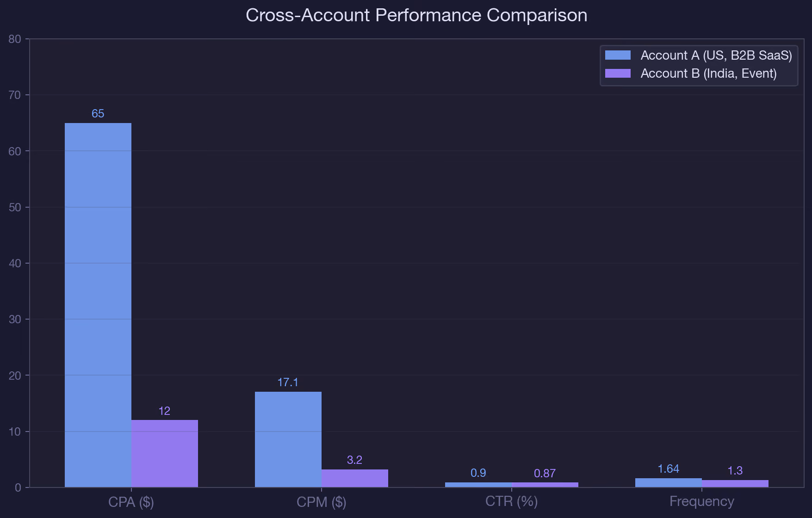Click the 65 data label
This screenshot has height=518, width=812.
tap(98, 113)
